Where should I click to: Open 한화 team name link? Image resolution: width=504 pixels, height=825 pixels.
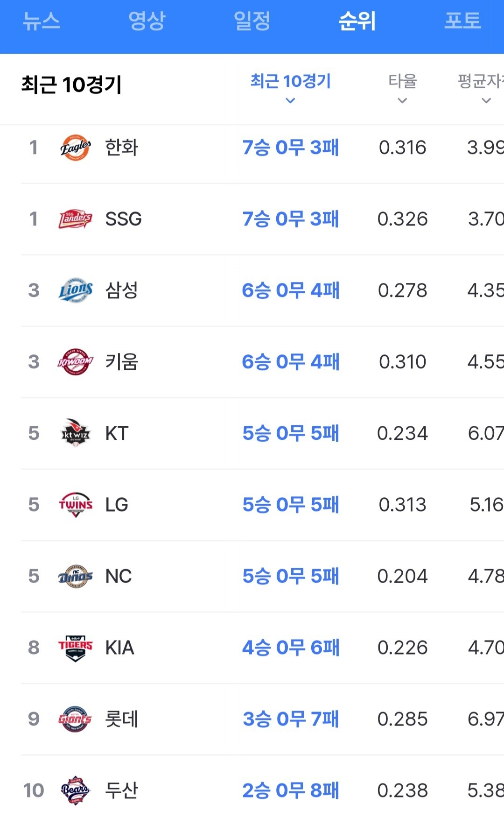click(x=122, y=148)
